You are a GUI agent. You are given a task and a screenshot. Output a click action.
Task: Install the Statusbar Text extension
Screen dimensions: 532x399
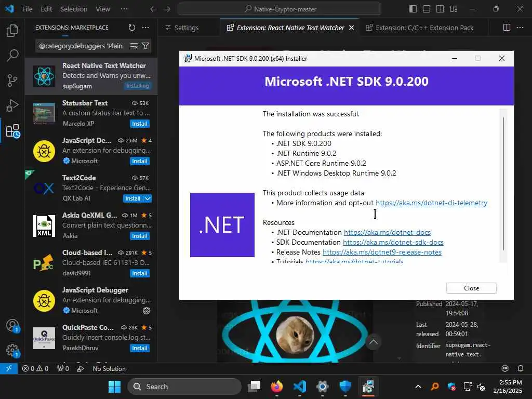pos(139,124)
